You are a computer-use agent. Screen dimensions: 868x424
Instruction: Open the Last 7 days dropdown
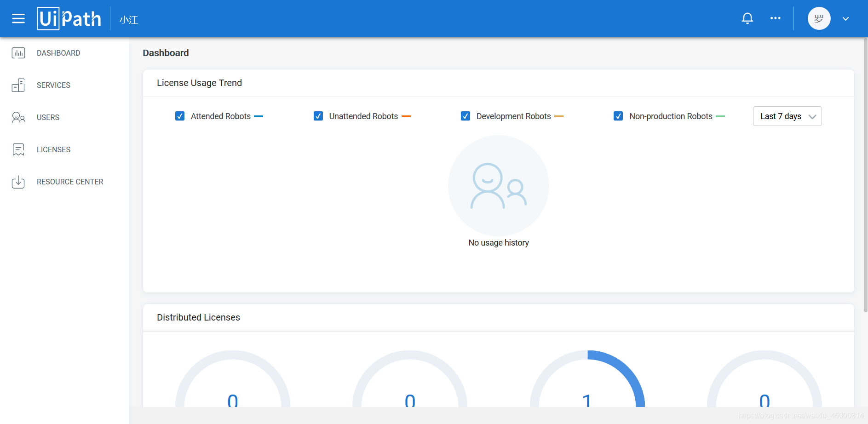pyautogui.click(x=787, y=116)
